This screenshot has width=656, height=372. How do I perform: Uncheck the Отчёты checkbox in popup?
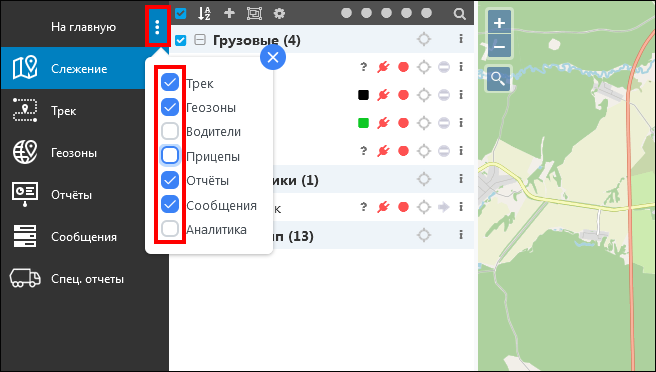(170, 180)
